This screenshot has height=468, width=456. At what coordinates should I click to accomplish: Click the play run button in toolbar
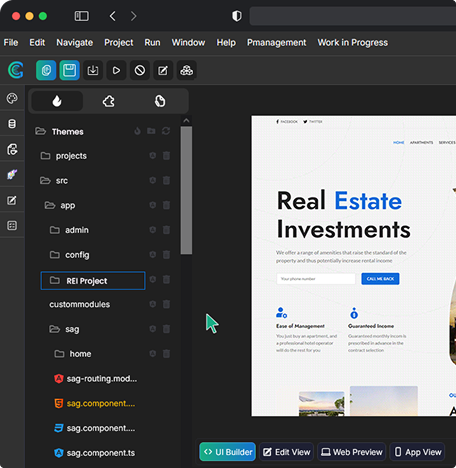point(116,70)
